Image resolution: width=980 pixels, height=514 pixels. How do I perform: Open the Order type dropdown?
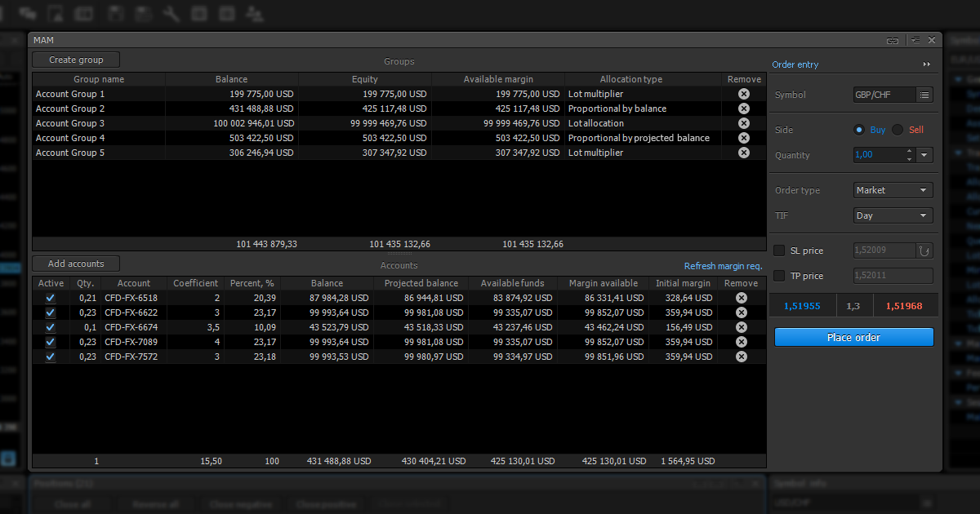pos(893,190)
